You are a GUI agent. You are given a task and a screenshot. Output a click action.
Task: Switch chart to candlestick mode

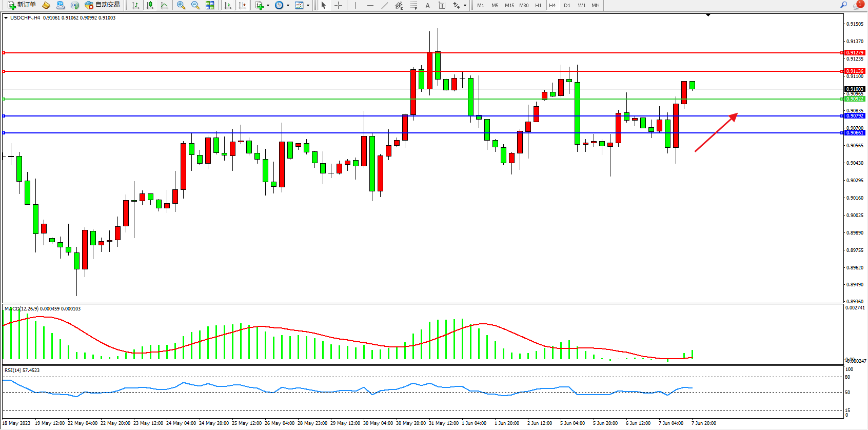coord(150,5)
